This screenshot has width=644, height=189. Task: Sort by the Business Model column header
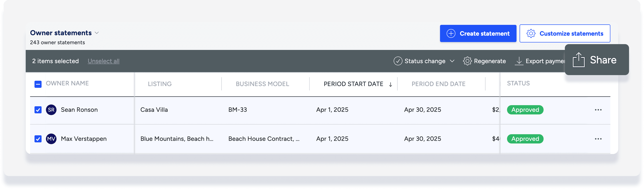[262, 84]
